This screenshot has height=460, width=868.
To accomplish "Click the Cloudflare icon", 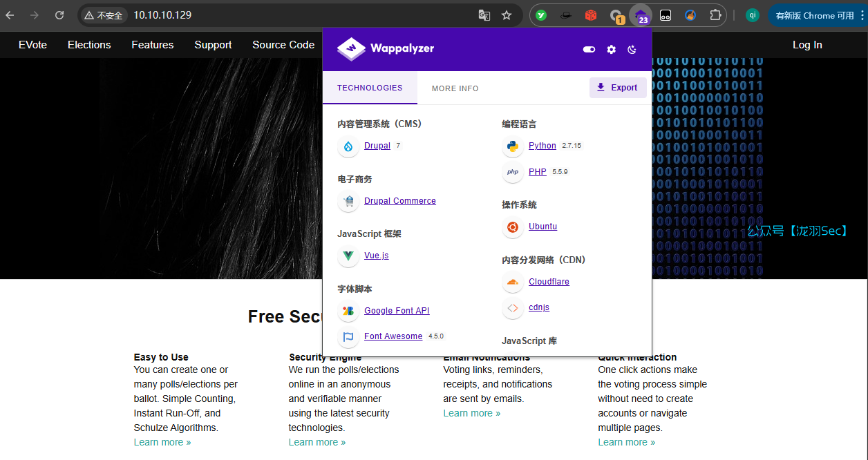I will [513, 282].
